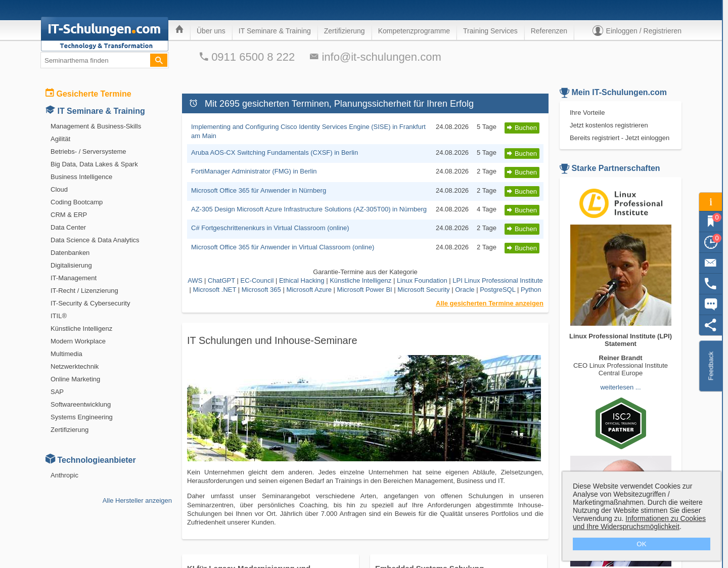This screenshot has width=728, height=568.
Task: Open Aruba AOS-CX Switching Fundamentals link
Action: coord(275,153)
